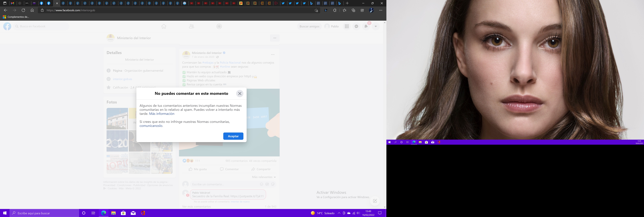Open the Más información link

tap(162, 114)
